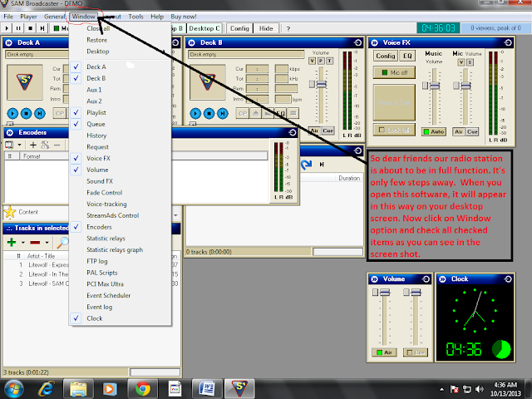This screenshot has height=399, width=532.
Task: Uncheck Encoders in Window menu
Action: point(120,227)
